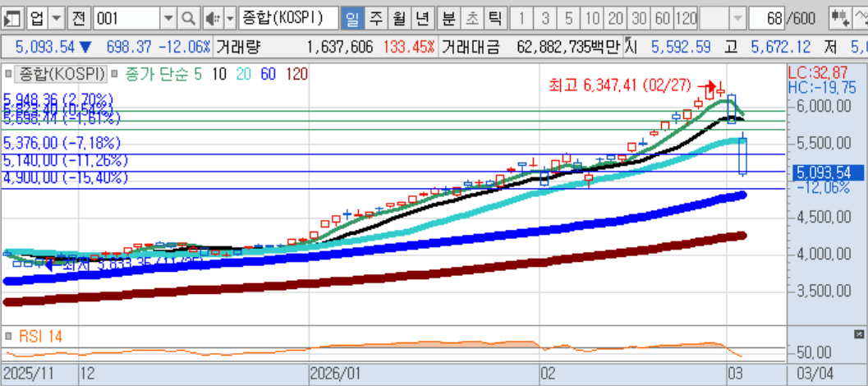Screen dimensions: 868x386
Task: Switch to 초 second chart
Action: point(471,19)
